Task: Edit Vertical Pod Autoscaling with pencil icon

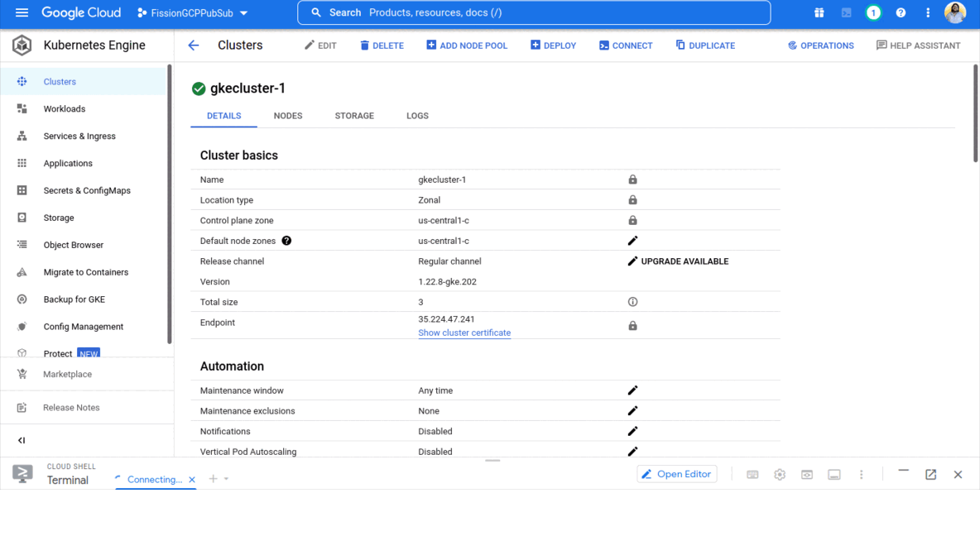Action: point(632,452)
